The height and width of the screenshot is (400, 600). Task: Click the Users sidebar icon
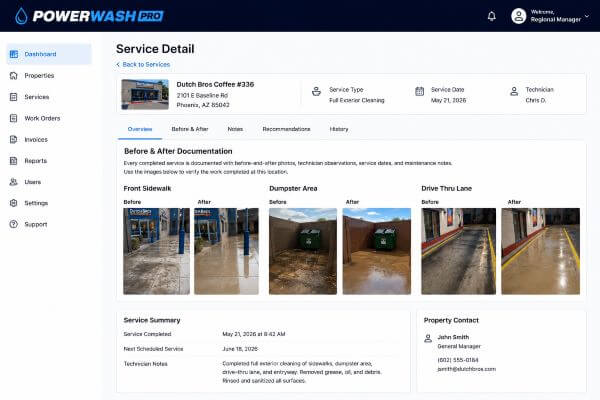14,182
